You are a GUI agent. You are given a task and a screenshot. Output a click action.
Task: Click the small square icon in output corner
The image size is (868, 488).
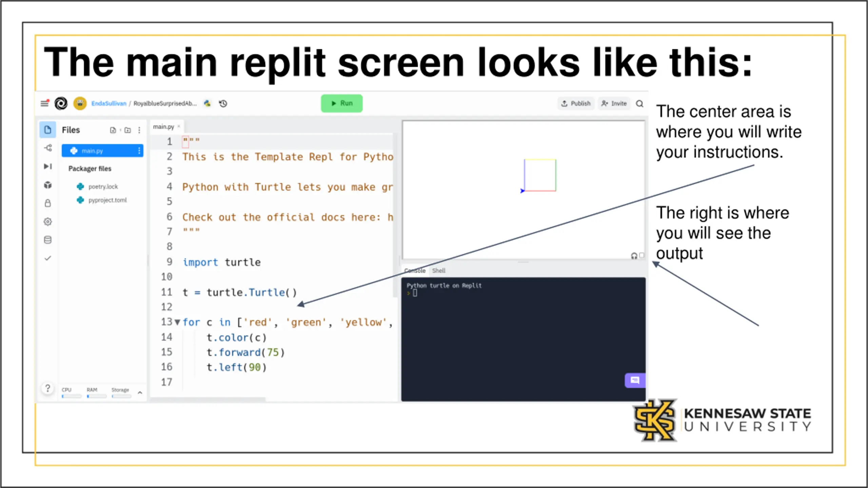(642, 255)
